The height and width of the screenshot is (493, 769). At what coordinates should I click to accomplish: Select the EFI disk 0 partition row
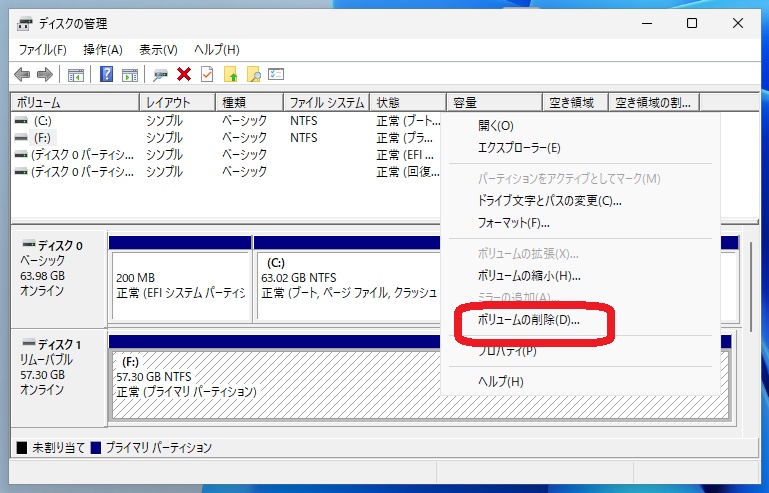[x=227, y=155]
